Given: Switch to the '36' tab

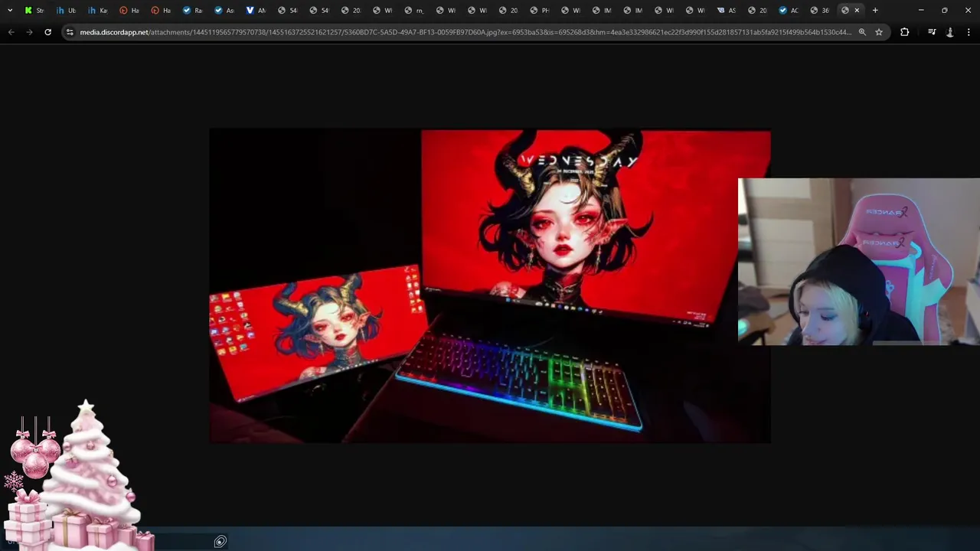Looking at the screenshot, I should click(820, 10).
